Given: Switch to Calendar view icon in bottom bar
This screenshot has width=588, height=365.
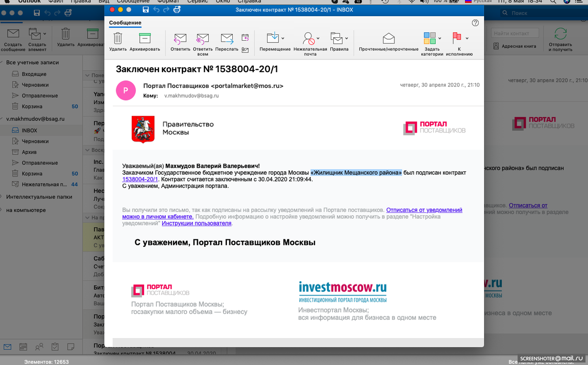Looking at the screenshot, I should (x=23, y=346).
